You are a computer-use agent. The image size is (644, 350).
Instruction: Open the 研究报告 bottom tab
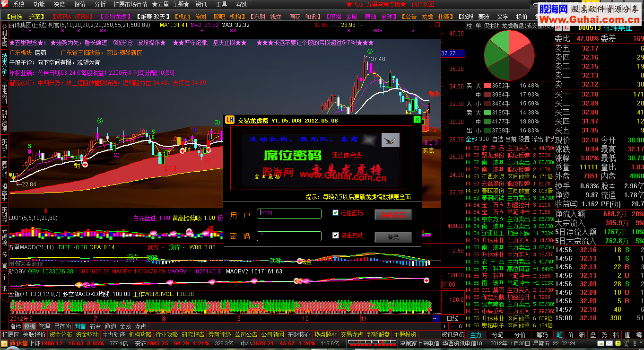[193, 334]
